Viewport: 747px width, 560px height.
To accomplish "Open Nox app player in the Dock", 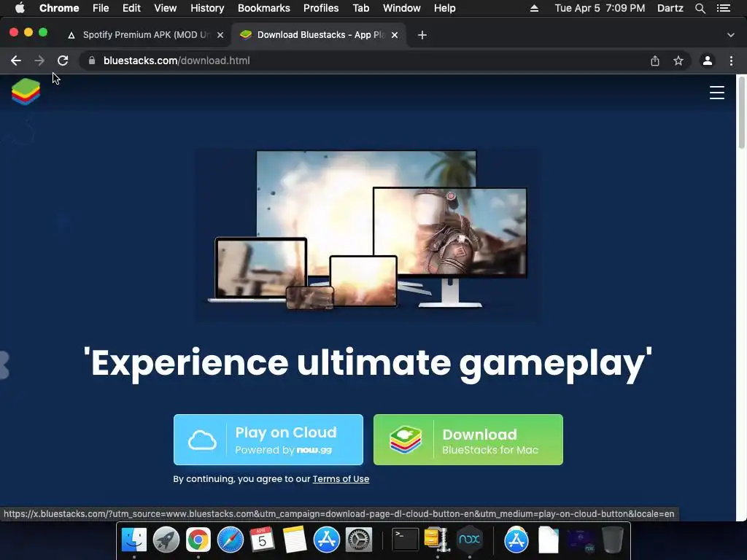I will coord(469,540).
